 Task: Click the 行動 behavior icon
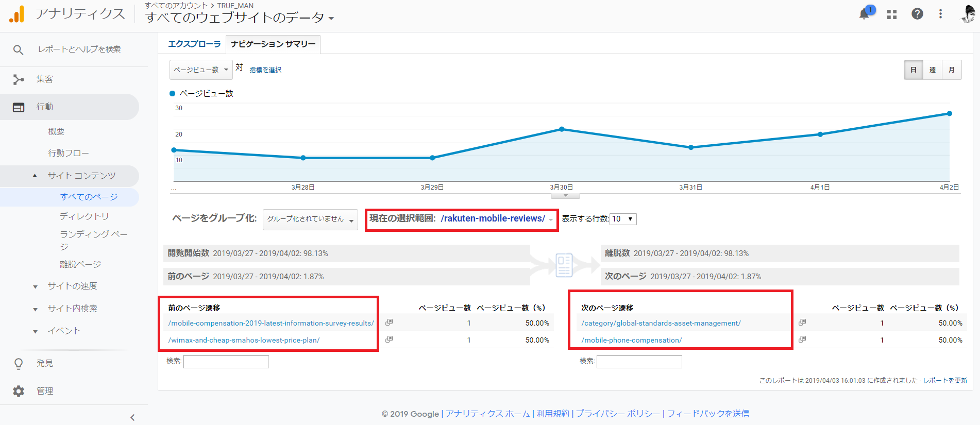pyautogui.click(x=19, y=107)
